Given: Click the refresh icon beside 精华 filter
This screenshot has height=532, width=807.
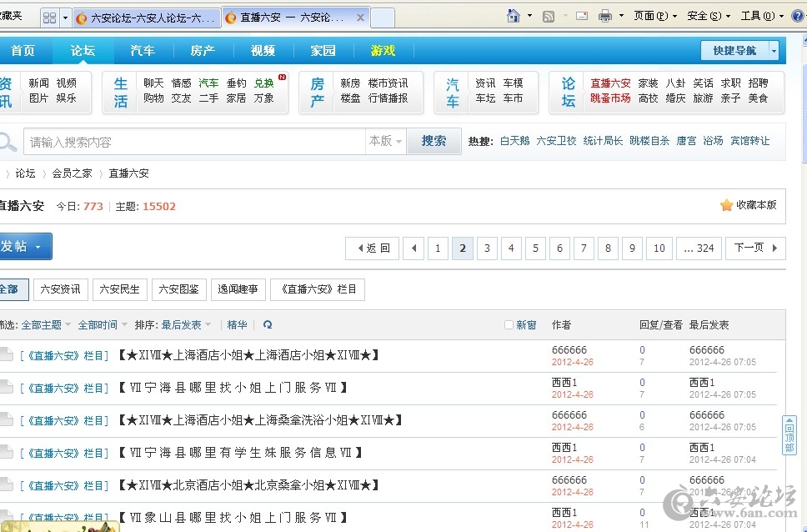Looking at the screenshot, I should point(268,325).
